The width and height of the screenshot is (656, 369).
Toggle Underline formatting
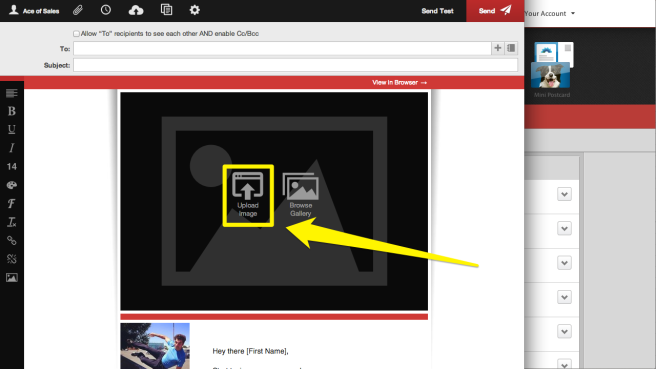12,129
